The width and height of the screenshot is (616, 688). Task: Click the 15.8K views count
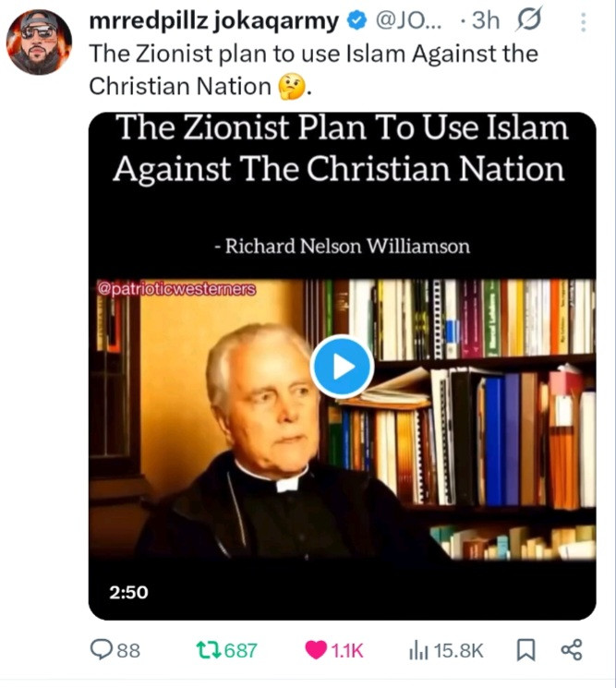tap(458, 650)
